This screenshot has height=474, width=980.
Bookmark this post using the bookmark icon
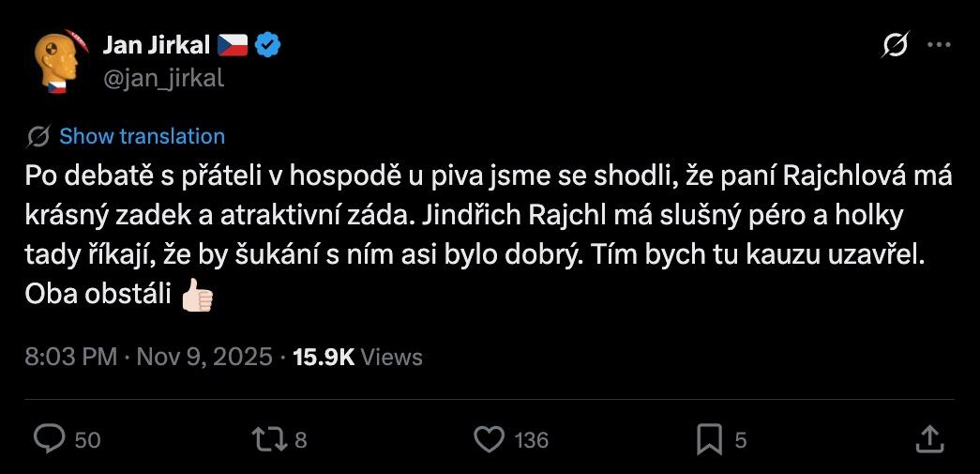point(709,438)
